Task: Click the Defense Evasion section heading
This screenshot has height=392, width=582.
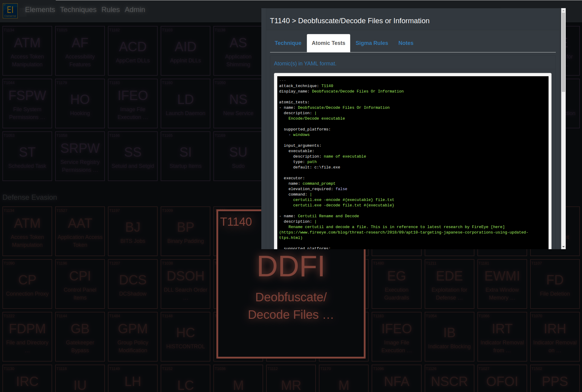Action: [30, 197]
